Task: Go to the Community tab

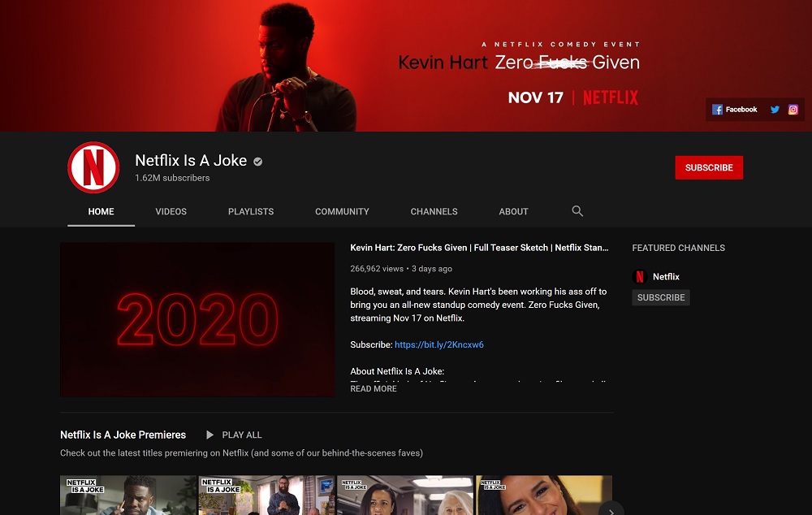Action: pyautogui.click(x=342, y=211)
